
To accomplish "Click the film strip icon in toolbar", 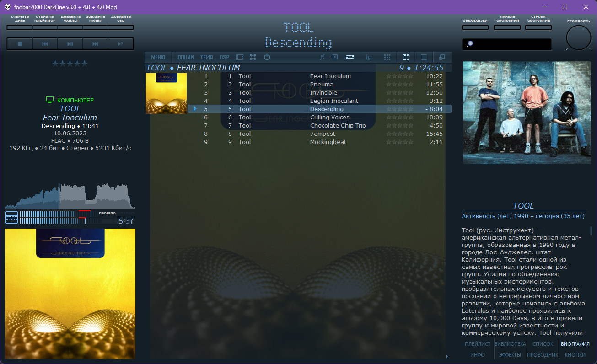I will 240,57.
